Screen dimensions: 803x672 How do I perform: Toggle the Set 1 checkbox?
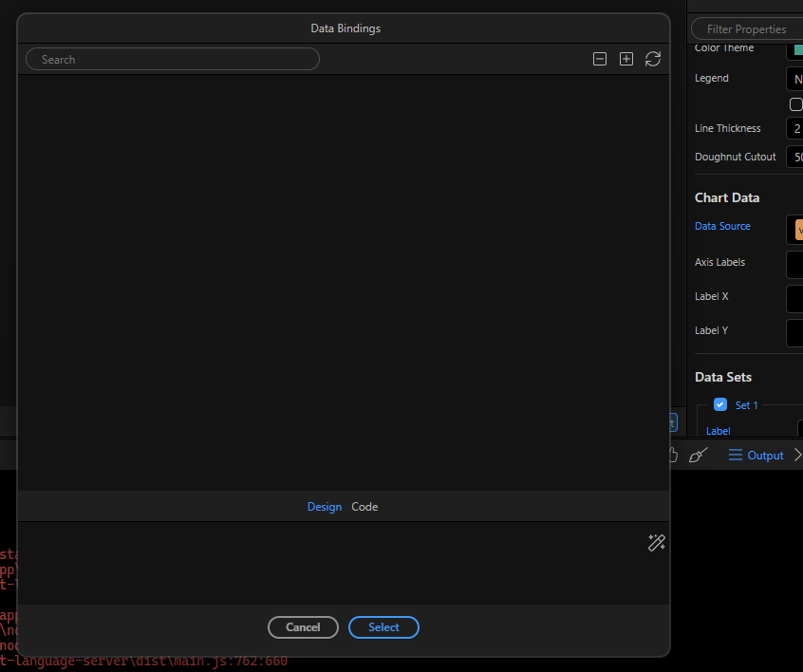(x=720, y=404)
